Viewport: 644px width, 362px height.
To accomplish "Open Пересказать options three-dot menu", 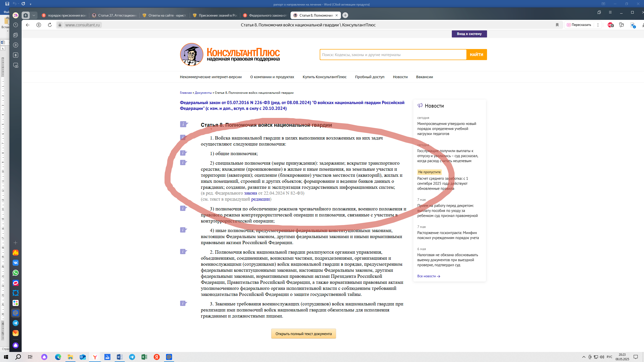I will pyautogui.click(x=598, y=25).
